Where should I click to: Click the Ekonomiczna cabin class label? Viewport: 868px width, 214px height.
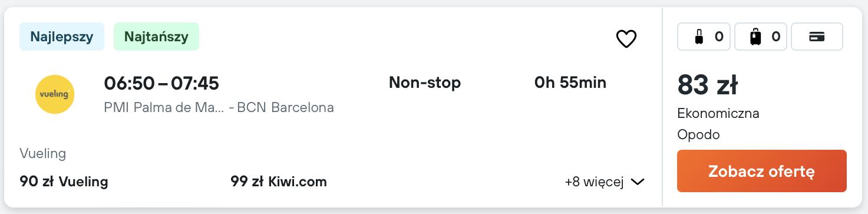(718, 113)
